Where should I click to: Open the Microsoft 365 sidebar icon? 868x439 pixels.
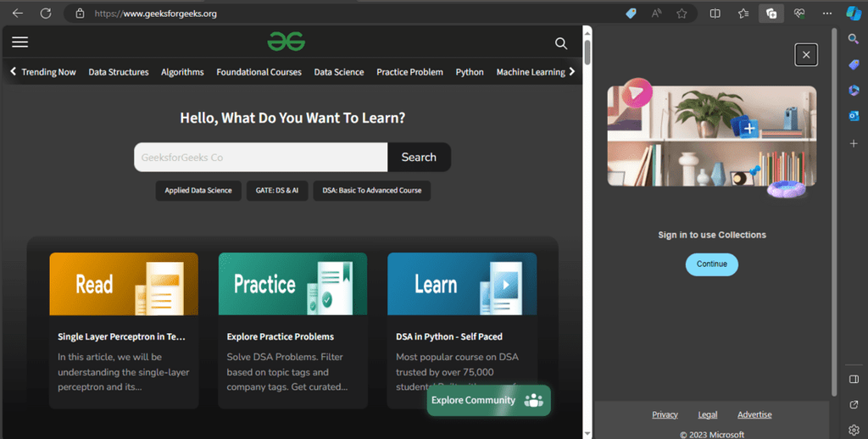pos(854,90)
